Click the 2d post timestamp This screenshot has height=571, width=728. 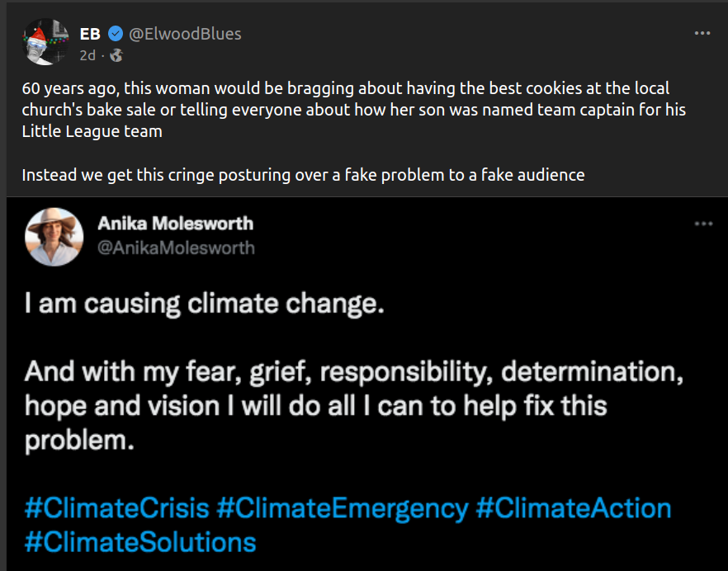pos(87,55)
